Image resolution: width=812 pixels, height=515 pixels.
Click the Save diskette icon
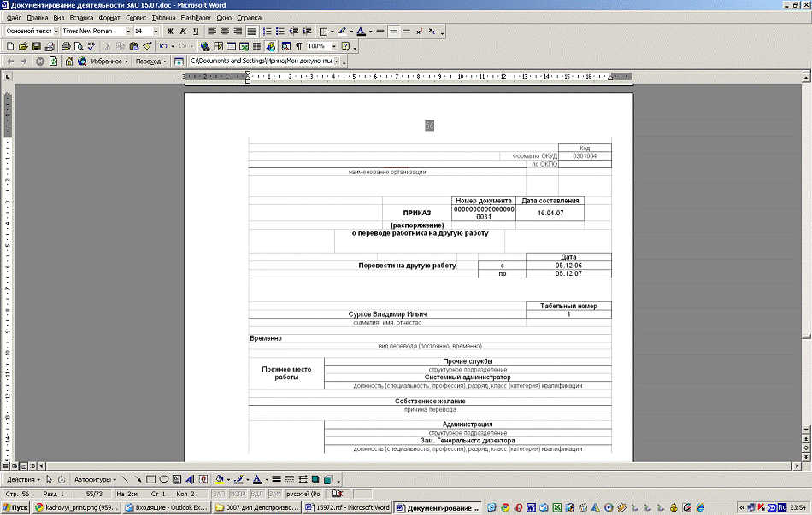(x=37, y=46)
